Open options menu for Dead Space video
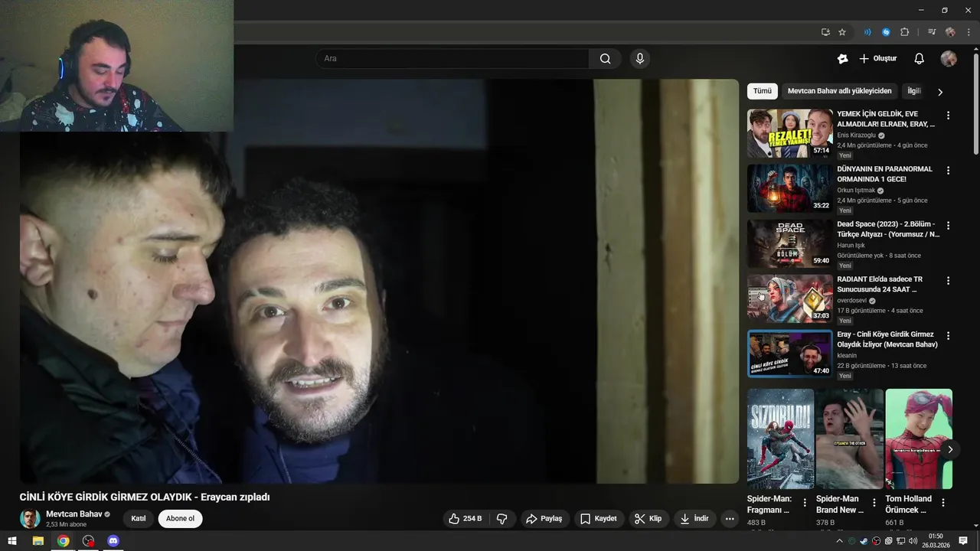The width and height of the screenshot is (980, 551). click(948, 226)
